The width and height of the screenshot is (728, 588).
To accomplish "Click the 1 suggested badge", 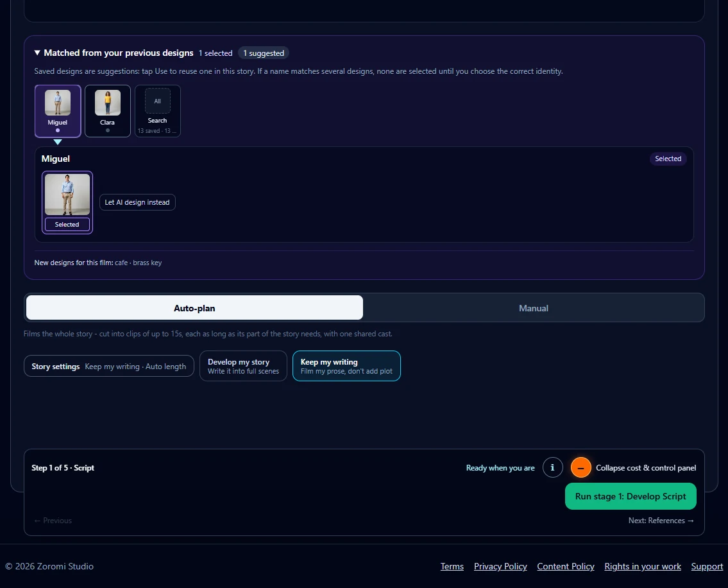I will [264, 53].
